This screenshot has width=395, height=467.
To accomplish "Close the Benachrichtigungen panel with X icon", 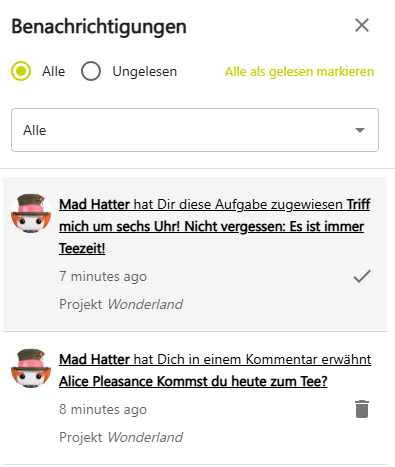I will [362, 25].
